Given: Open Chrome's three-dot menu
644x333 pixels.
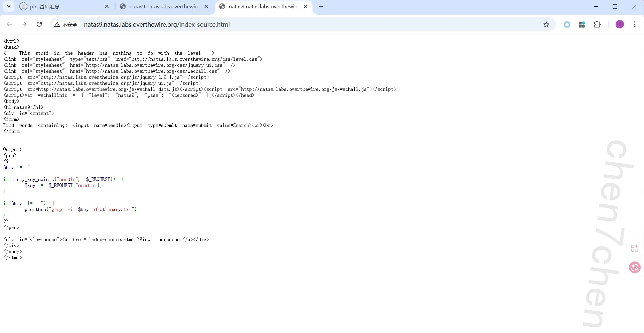Looking at the screenshot, I should [635, 24].
